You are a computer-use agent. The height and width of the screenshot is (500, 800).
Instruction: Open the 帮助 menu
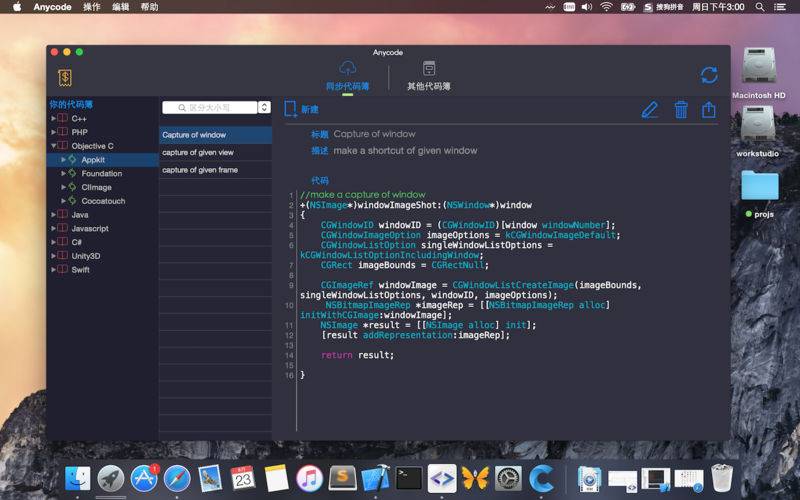tap(149, 7)
